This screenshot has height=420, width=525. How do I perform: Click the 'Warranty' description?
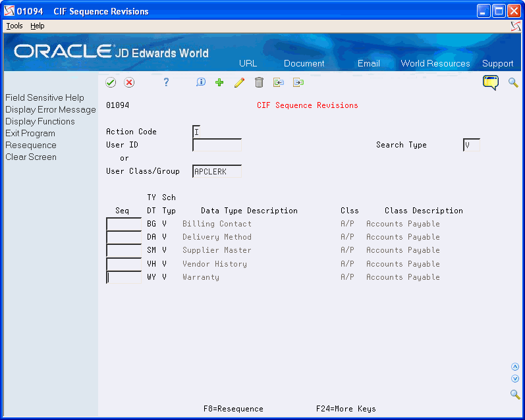pyautogui.click(x=201, y=277)
